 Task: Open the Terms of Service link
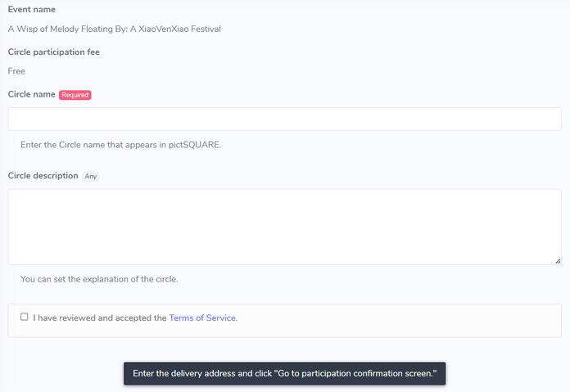coord(202,318)
